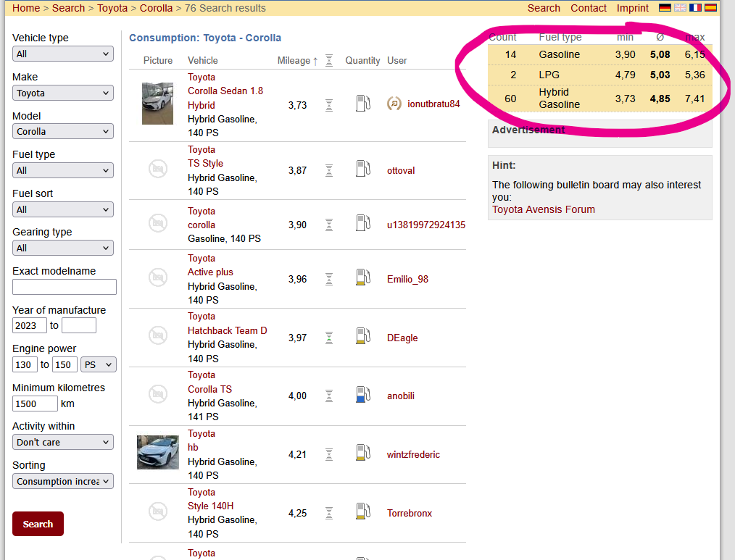Viewport: 735px width, 560px height.
Task: Click the Gasoline average value 5,08
Action: [x=660, y=54]
